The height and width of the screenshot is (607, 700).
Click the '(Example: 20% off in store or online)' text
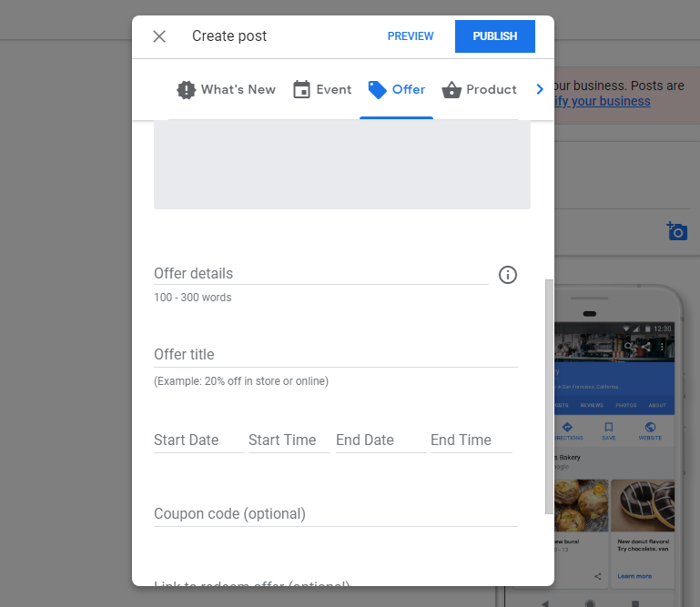click(x=241, y=381)
